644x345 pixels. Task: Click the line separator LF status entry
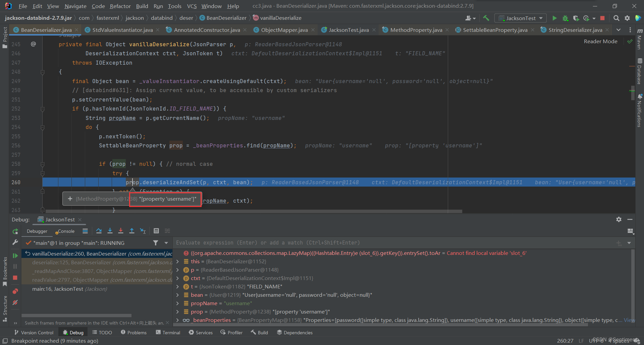pyautogui.click(x=581, y=341)
